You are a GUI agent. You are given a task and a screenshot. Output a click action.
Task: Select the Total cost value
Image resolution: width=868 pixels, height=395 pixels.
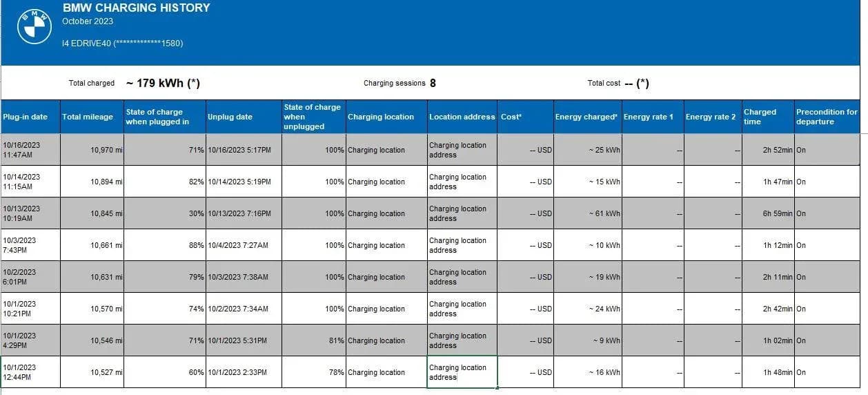pyautogui.click(x=636, y=84)
